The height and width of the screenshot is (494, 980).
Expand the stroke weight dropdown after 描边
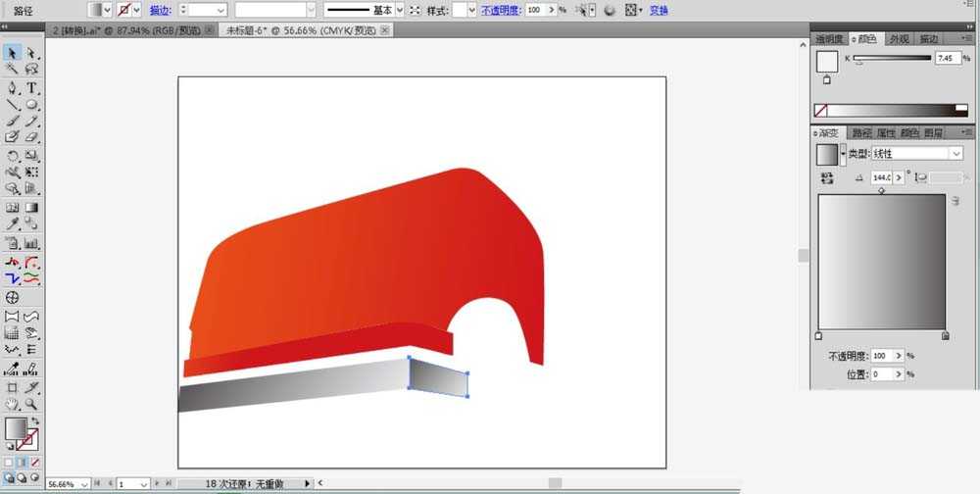(x=220, y=10)
